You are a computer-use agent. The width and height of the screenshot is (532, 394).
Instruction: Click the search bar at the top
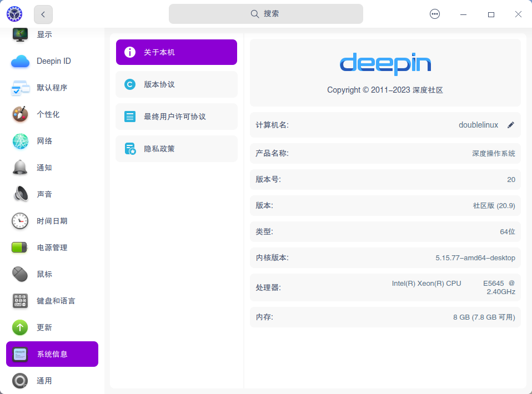[x=265, y=14]
